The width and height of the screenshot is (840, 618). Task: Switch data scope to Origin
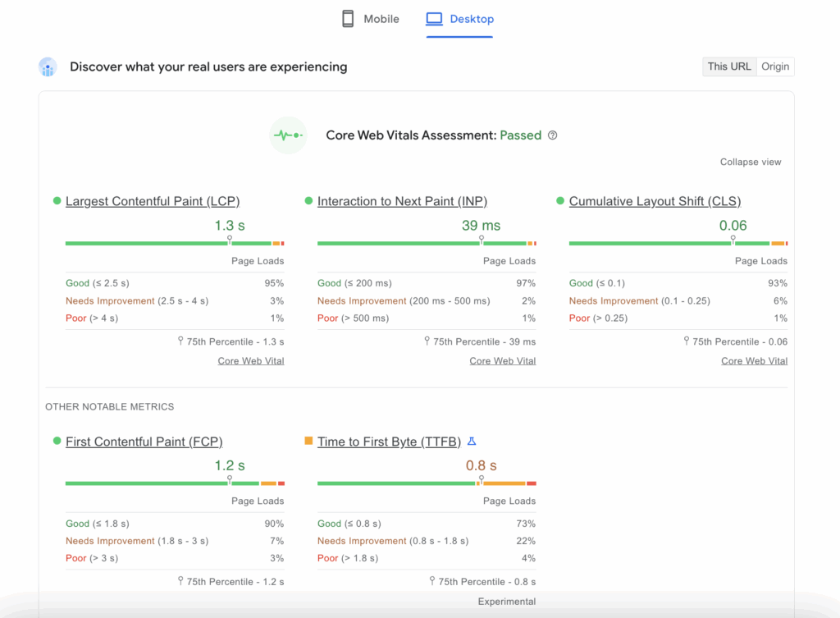point(774,66)
